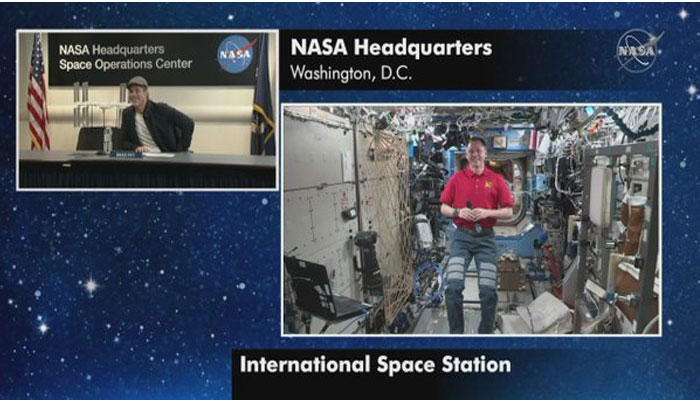Open the International Space Station video feed
Screen dimensions: 700x400
(471, 220)
